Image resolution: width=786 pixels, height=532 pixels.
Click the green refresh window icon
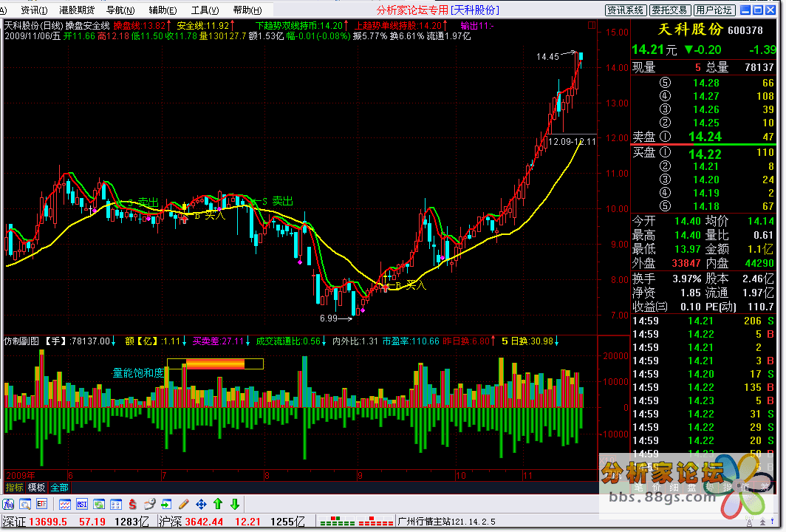click(99, 504)
